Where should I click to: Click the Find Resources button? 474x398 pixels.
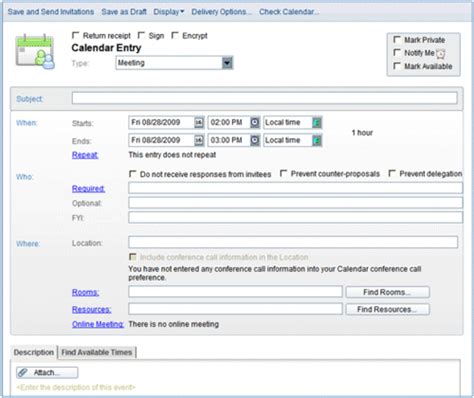(387, 309)
